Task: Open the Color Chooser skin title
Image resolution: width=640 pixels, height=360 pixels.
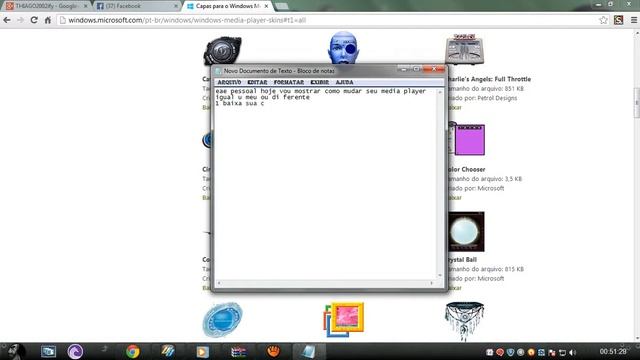Action: click(x=467, y=169)
